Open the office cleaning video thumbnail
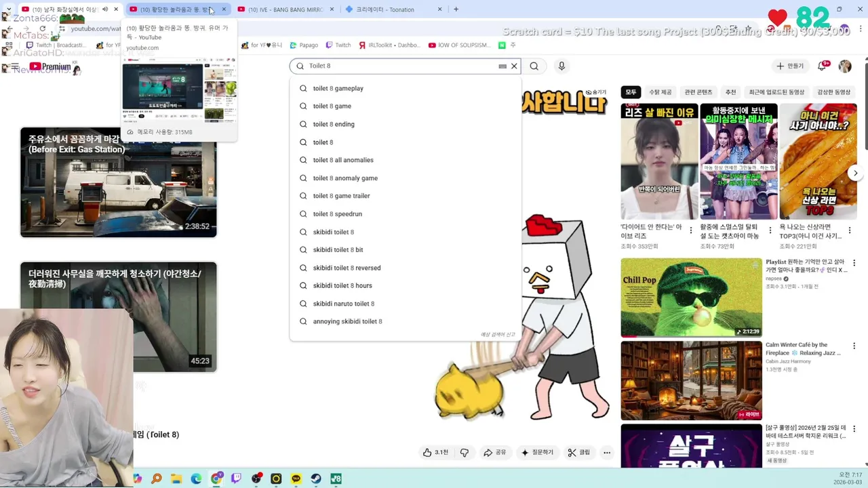 [x=119, y=317]
